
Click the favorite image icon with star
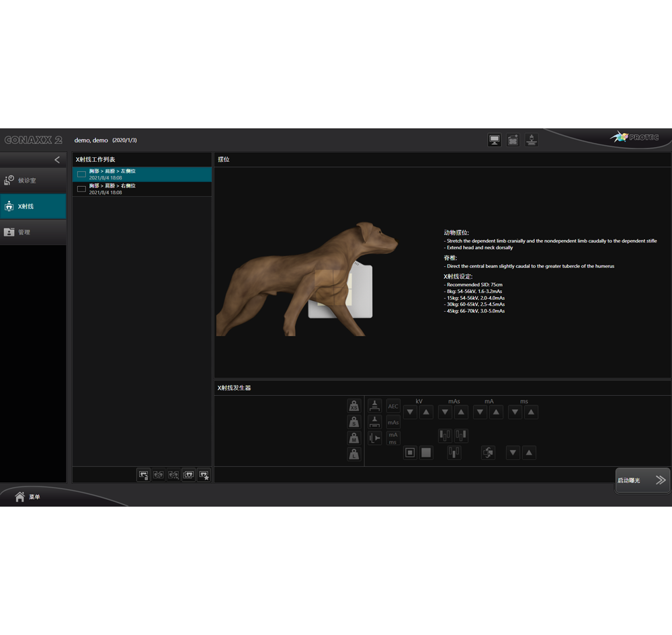[x=204, y=474]
